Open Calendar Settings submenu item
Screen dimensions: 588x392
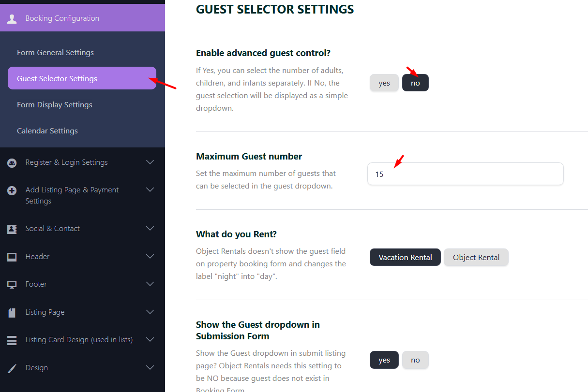[x=47, y=131]
